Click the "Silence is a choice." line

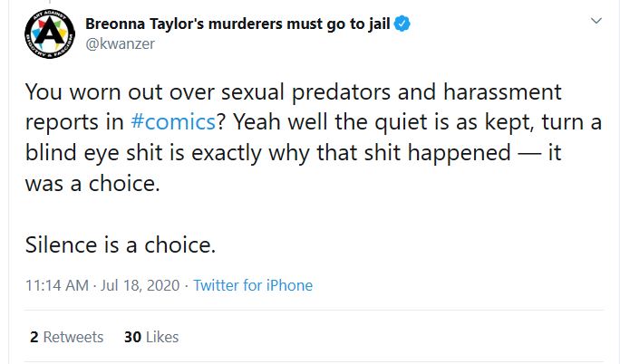121,245
